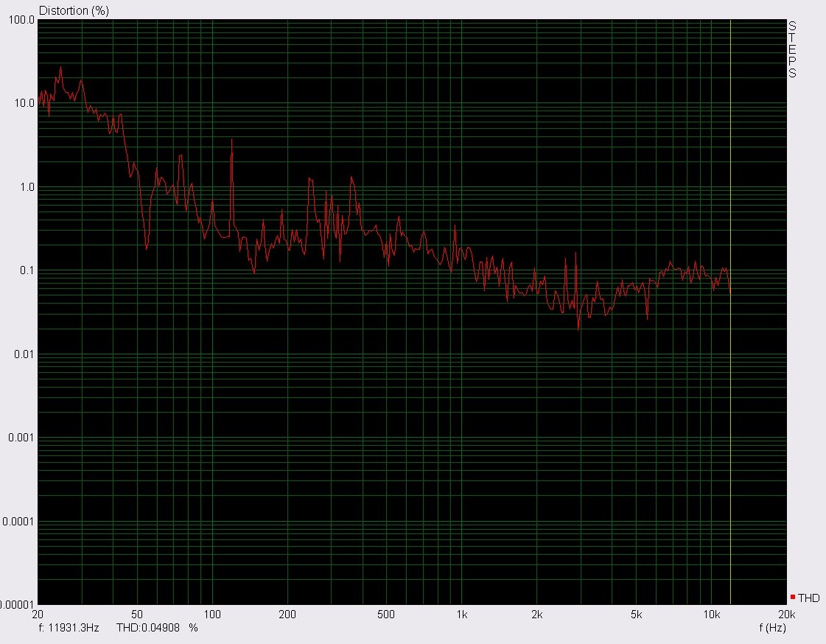Screen dimensions: 826x644
Task: Click the vertical STEPS label
Action: pos(792,49)
